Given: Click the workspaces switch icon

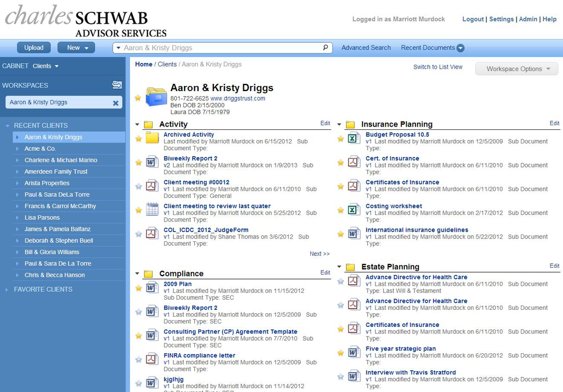Looking at the screenshot, I should (117, 85).
